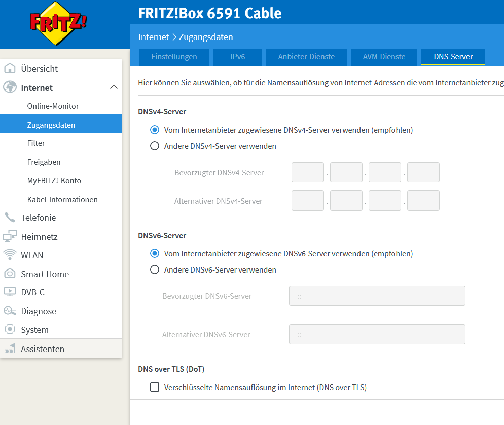The width and height of the screenshot is (504, 425).
Task: Click the Bevorzugter DNSv6-Server input field
Action: click(x=377, y=295)
